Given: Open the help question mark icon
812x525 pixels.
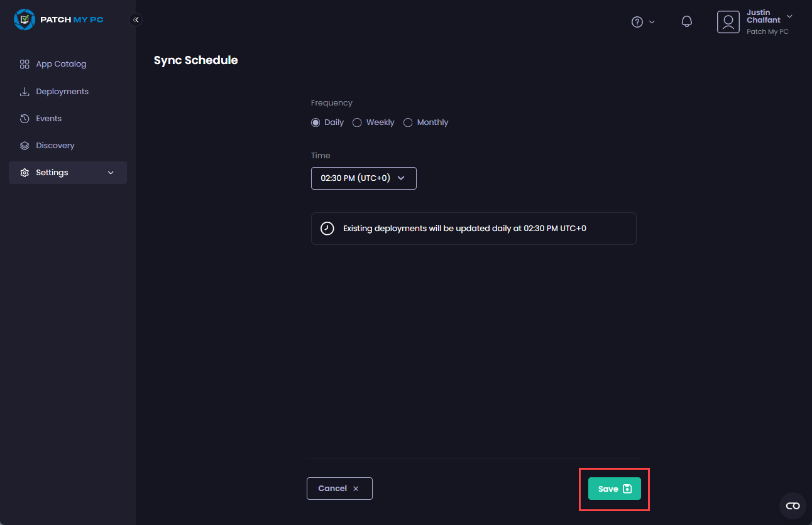Looking at the screenshot, I should 637,21.
